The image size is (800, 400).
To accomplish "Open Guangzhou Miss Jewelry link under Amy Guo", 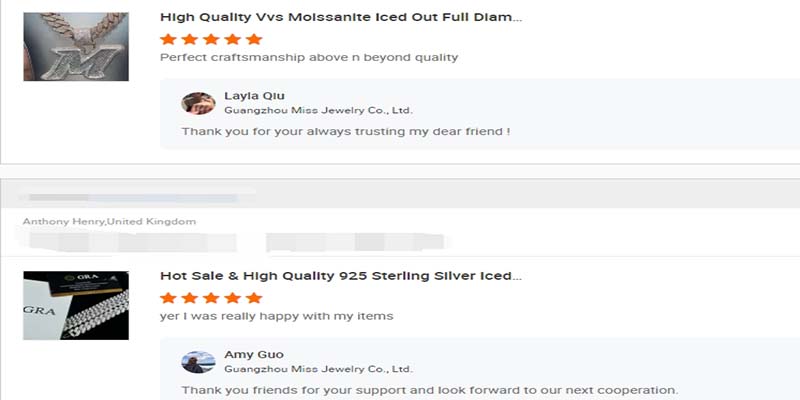I will 318,369.
